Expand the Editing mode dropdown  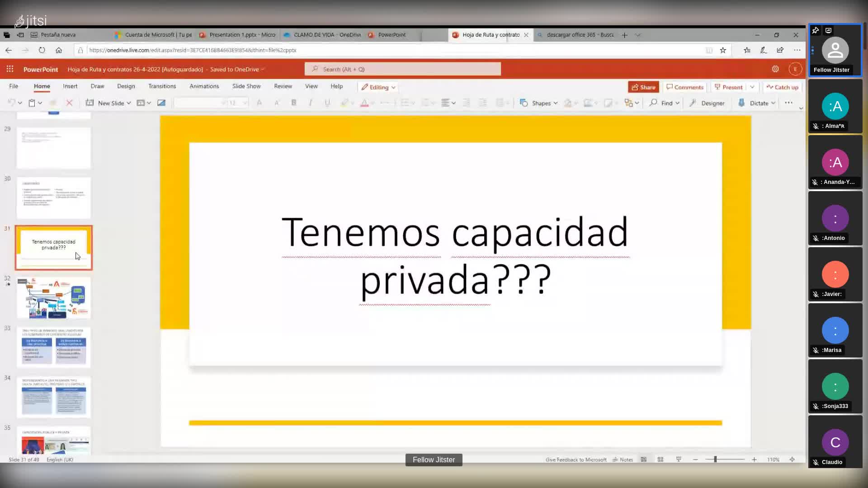click(393, 87)
